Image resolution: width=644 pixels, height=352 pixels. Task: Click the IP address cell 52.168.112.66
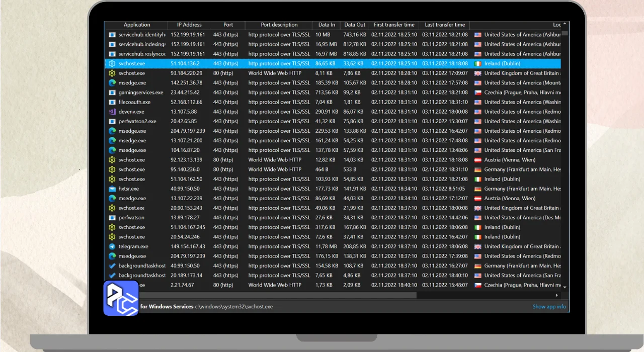[x=186, y=102]
